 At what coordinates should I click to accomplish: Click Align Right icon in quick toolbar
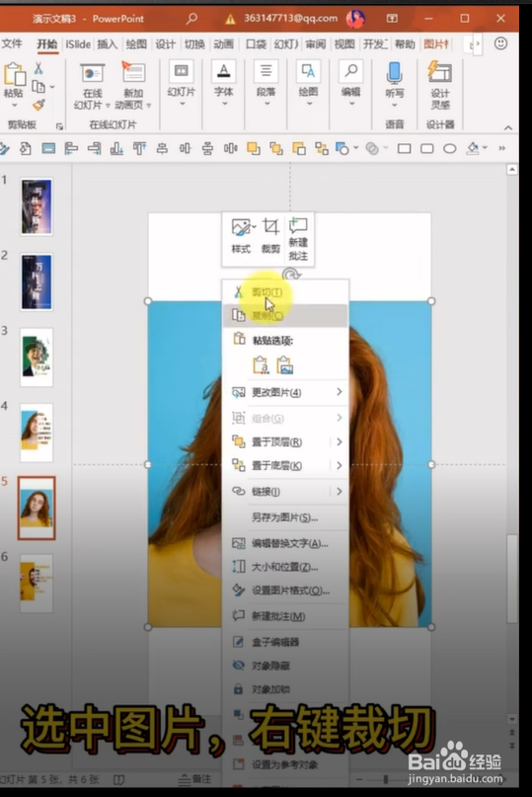[94, 148]
